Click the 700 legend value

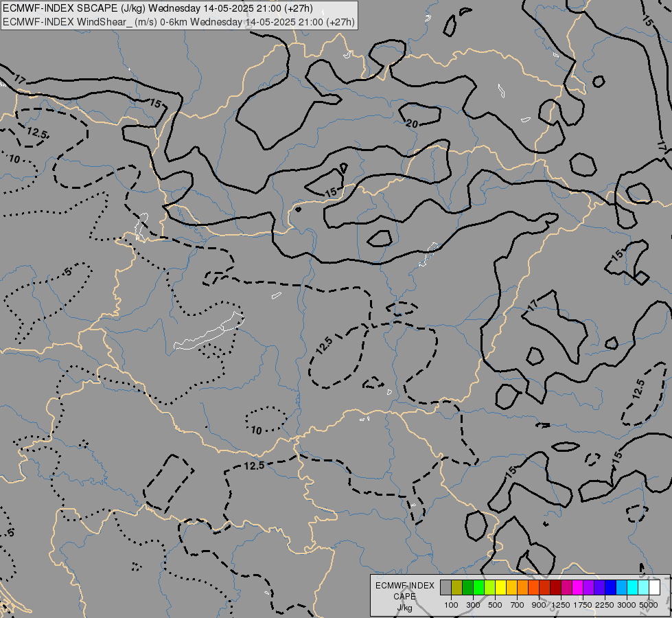[518, 605]
